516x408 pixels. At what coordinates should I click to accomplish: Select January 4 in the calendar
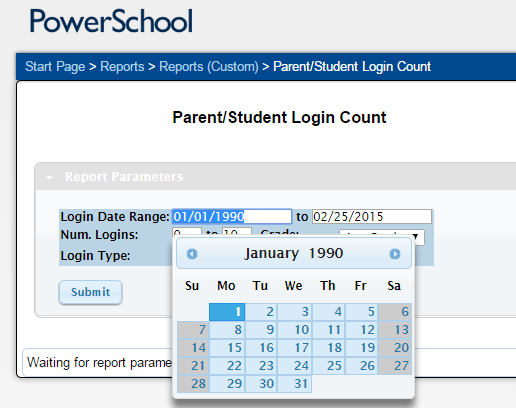(x=328, y=312)
